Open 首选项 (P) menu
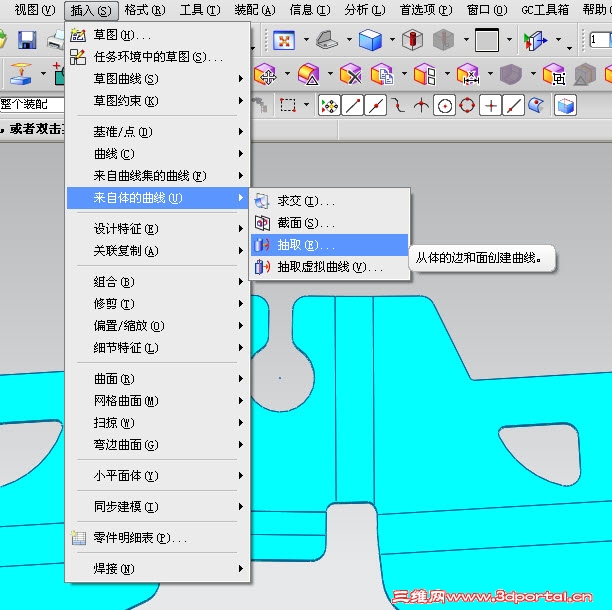 coord(426,10)
